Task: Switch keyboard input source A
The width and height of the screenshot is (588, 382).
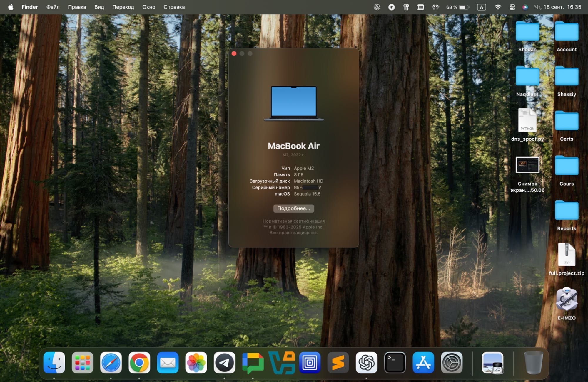Action: (481, 7)
